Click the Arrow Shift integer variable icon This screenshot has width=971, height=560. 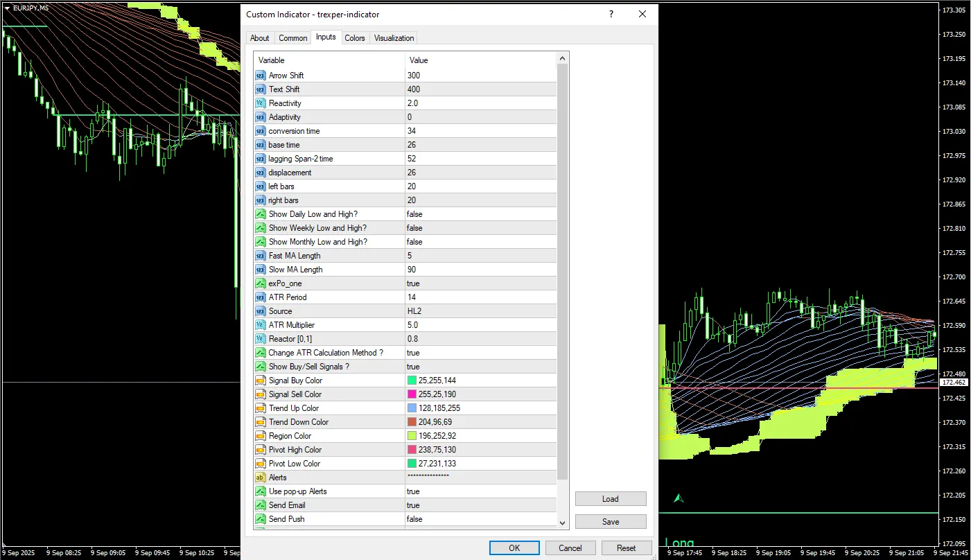pos(261,76)
